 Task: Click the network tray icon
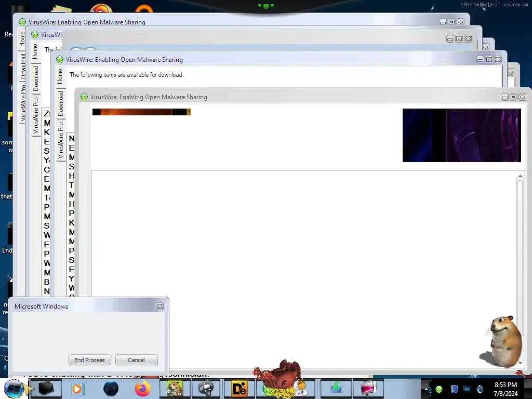click(467, 389)
